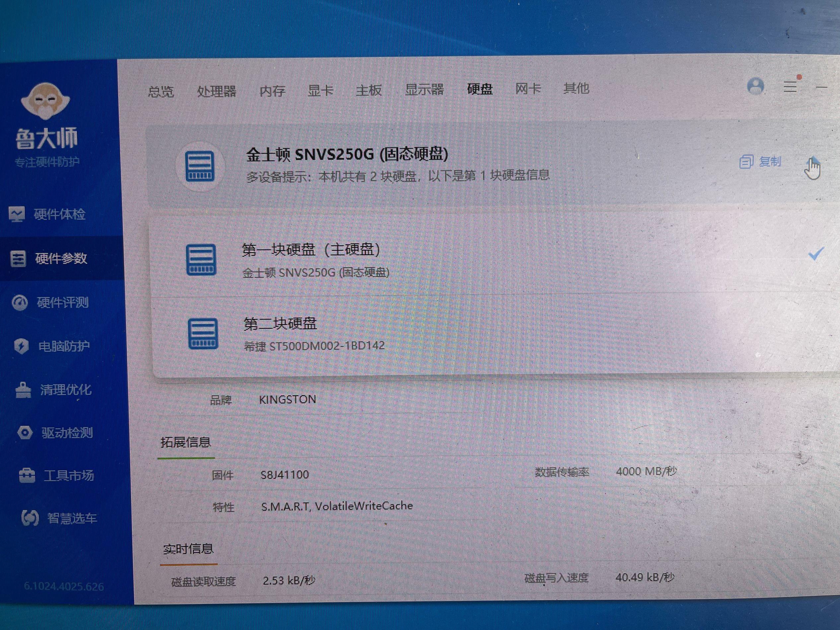
Task: Click write speed value 40.49 kB/秒
Action: coord(645,577)
